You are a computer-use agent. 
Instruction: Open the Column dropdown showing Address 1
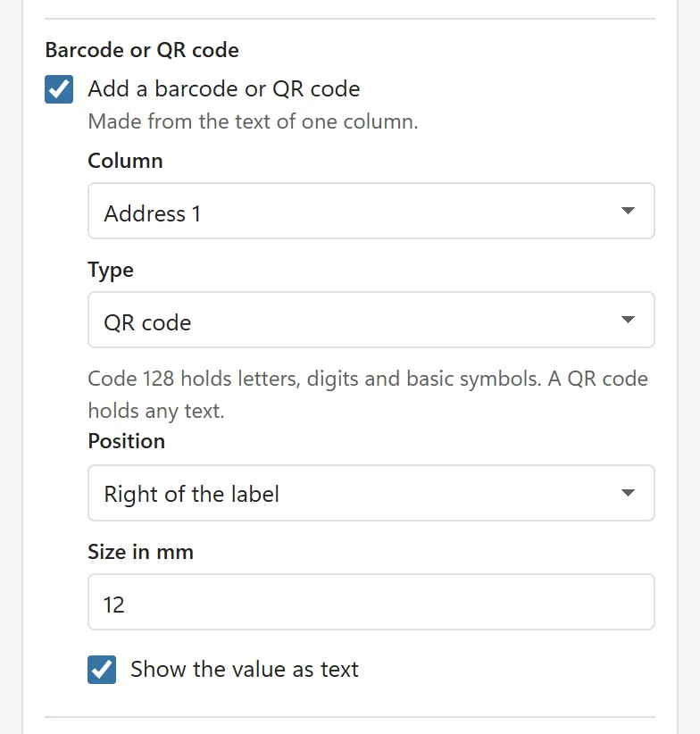(371, 211)
